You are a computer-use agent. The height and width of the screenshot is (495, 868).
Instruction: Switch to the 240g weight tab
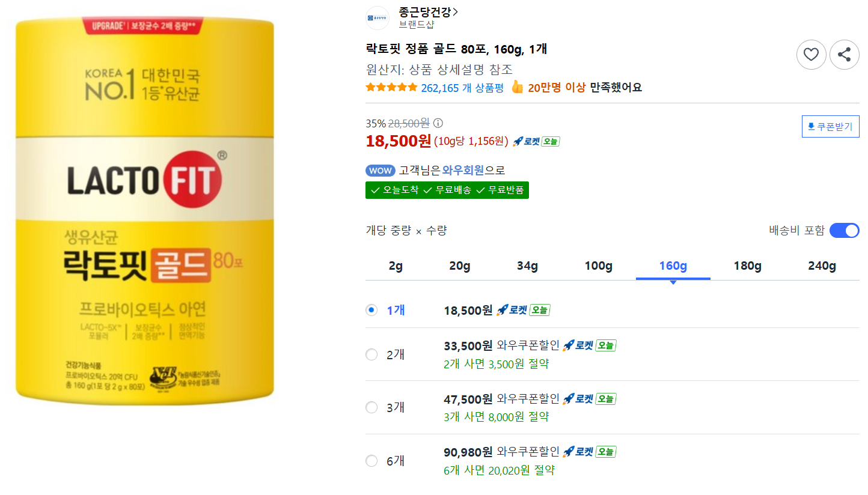tap(822, 266)
